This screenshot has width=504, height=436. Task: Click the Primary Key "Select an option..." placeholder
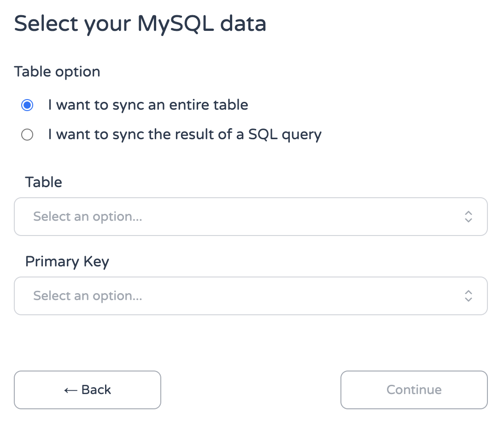pos(88,296)
